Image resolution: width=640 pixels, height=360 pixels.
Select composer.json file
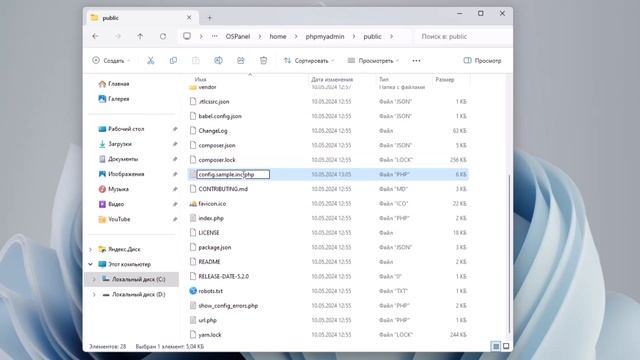point(217,145)
